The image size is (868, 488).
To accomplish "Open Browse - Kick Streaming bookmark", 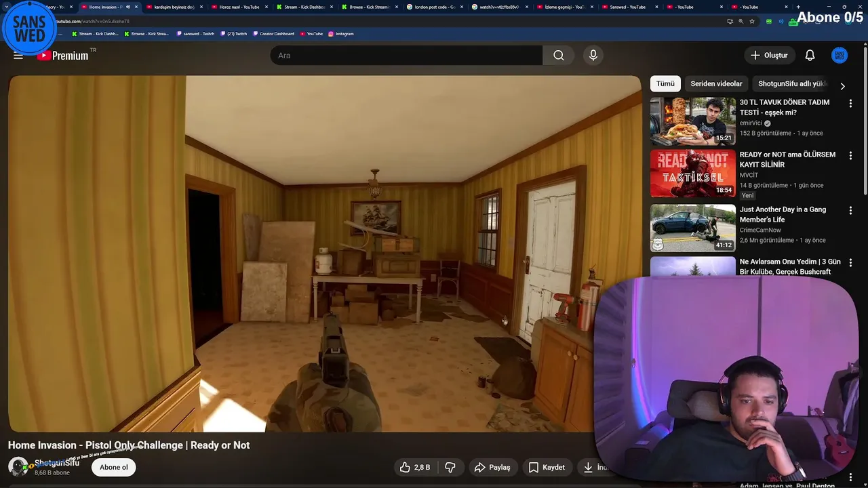I will click(x=146, y=33).
